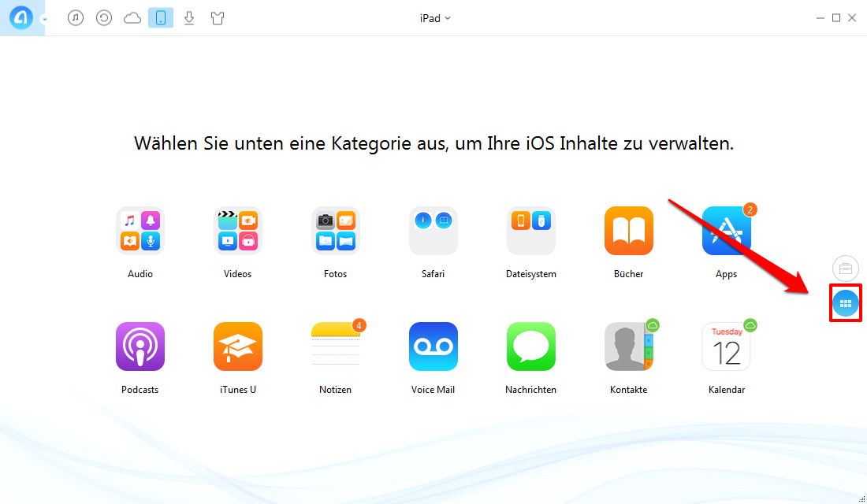Click the toolbox briefcase button

coord(846,269)
